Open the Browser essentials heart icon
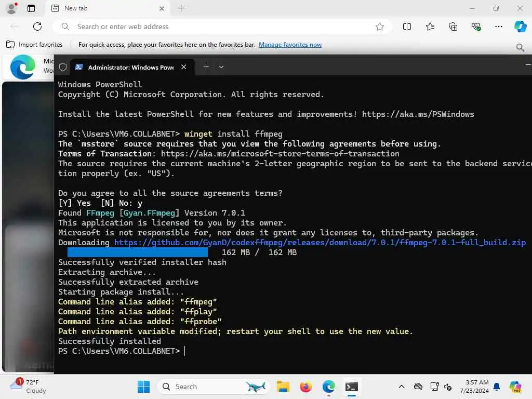Image resolution: width=532 pixels, height=399 pixels. (476, 26)
